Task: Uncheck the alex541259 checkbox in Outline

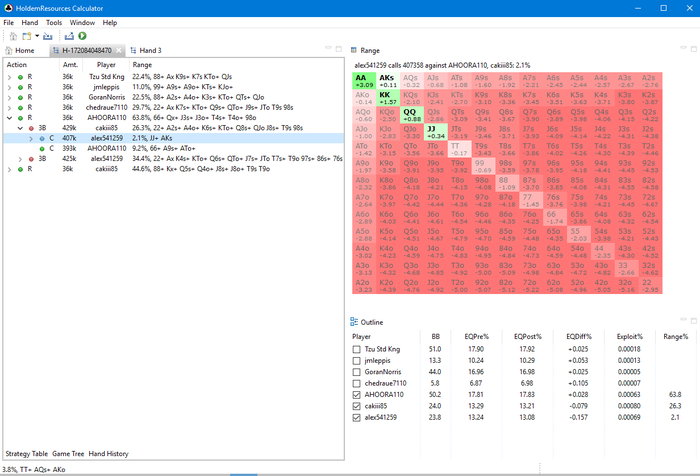Action: [x=356, y=418]
